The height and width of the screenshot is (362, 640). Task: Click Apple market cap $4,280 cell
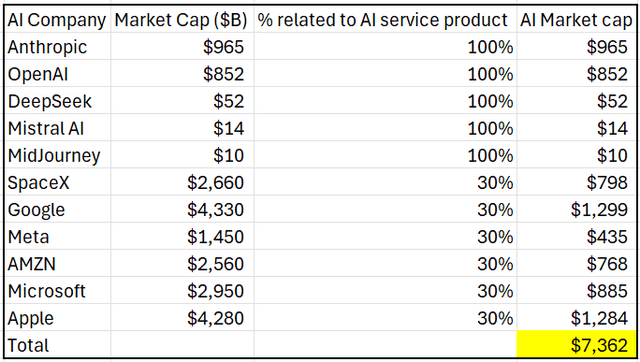pyautogui.click(x=182, y=318)
